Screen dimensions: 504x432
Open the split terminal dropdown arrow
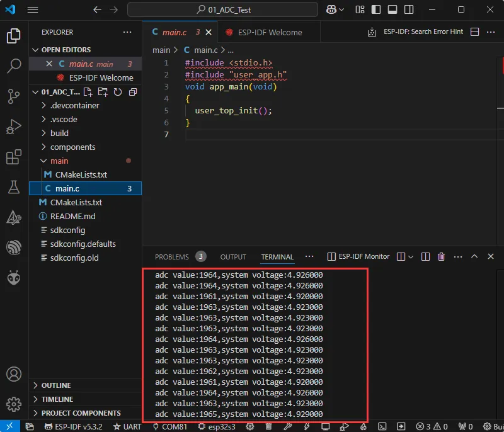point(411,257)
